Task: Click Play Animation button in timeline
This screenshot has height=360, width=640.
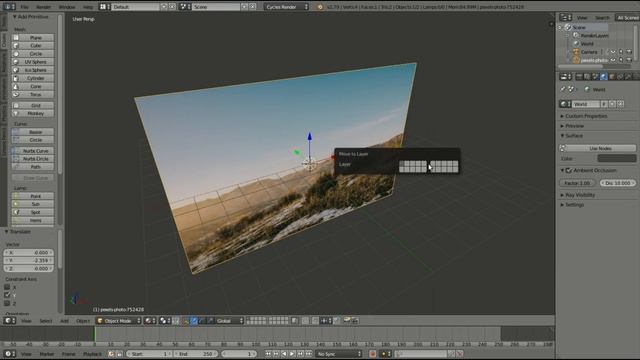Action: [x=292, y=354]
